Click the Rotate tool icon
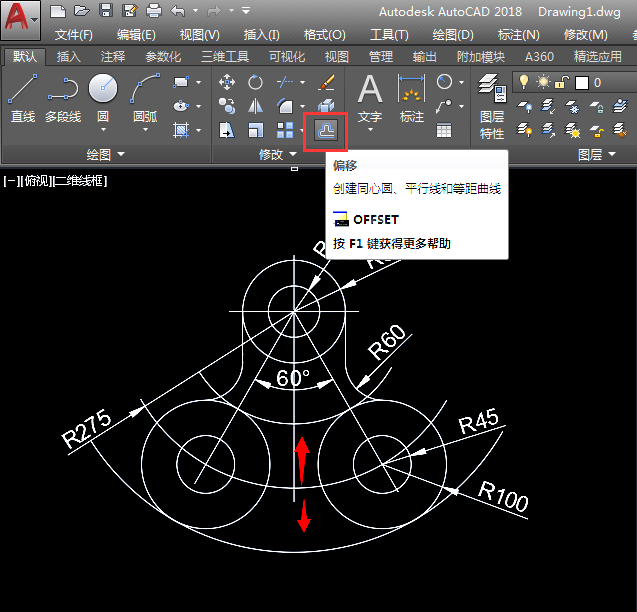Viewport: 637px width, 612px height. [256, 82]
